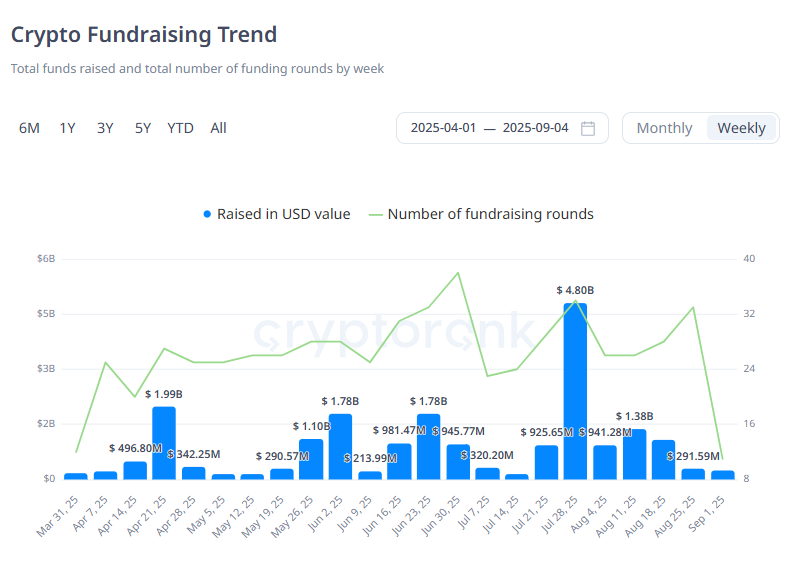
Task: Edit end date 2025-09-04
Action: [x=535, y=128]
